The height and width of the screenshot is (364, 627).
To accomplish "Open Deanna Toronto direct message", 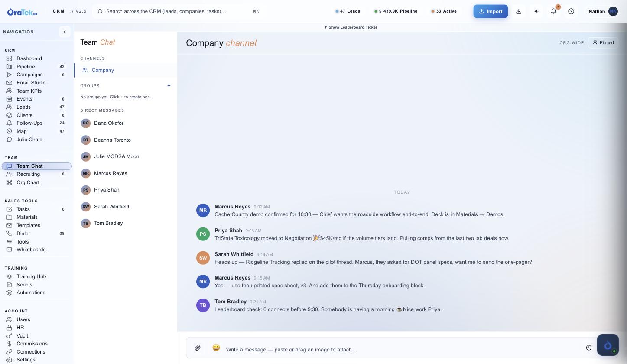I will tap(126, 140).
